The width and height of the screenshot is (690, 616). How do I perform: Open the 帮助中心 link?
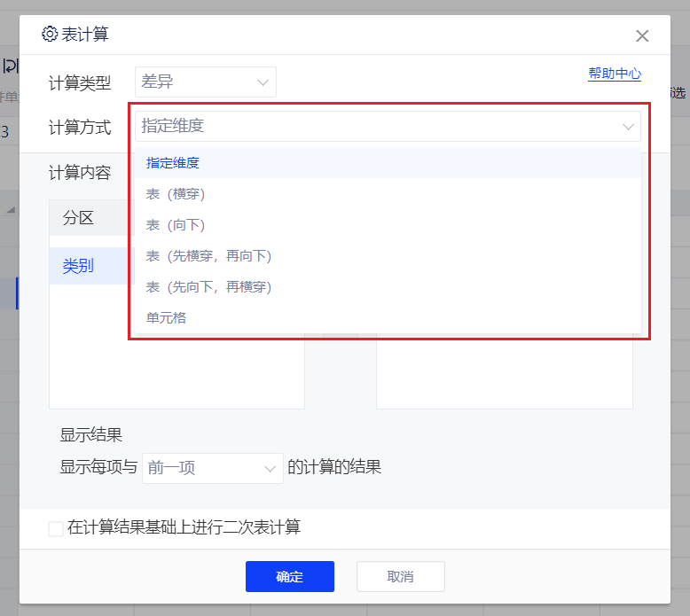pos(614,74)
